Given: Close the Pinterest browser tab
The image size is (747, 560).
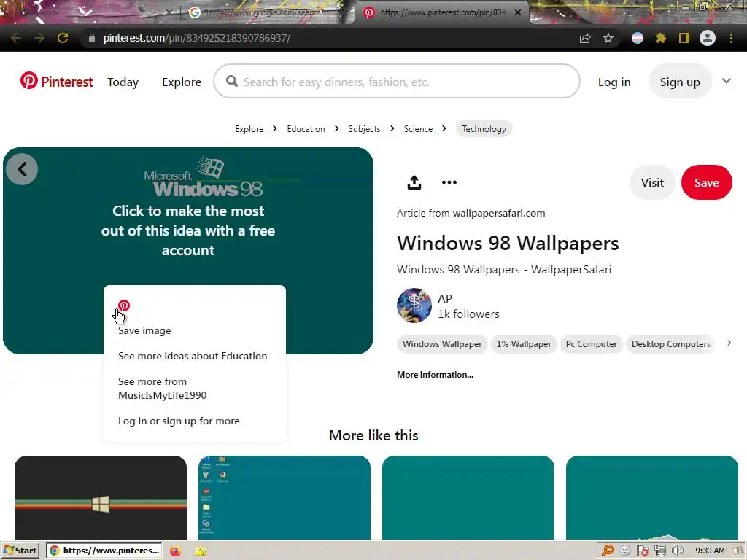Looking at the screenshot, I should pos(518,12).
